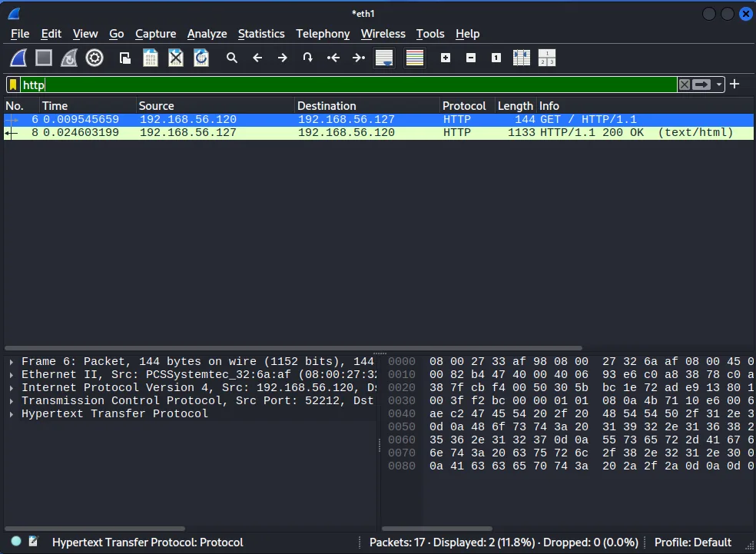Expand the Ethernet II tree node
Screen dimensions: 756x554
tap(11, 375)
